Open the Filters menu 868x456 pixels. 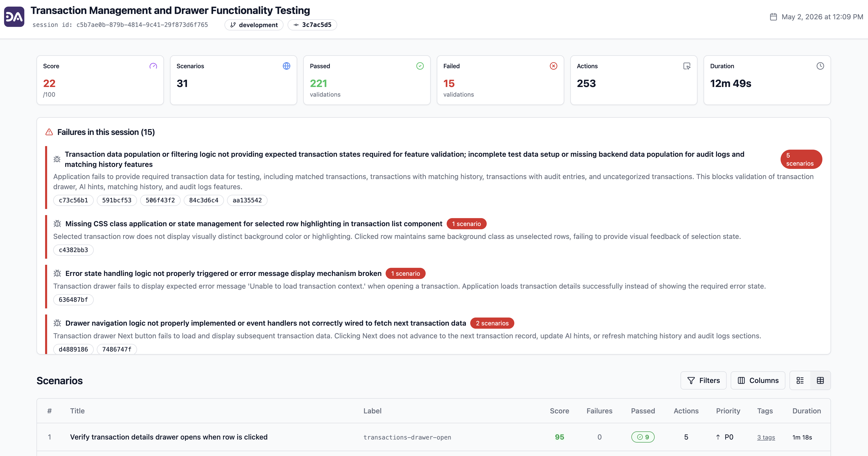pyautogui.click(x=703, y=380)
